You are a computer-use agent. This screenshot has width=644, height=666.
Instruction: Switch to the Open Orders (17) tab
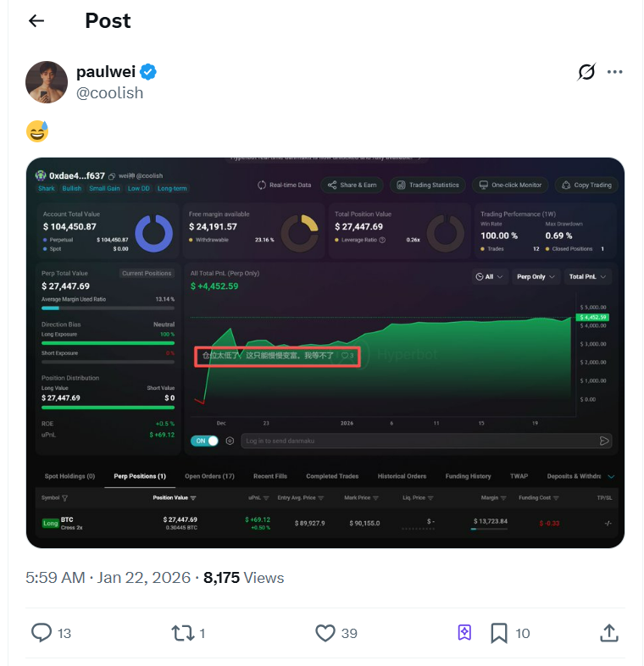(x=209, y=476)
